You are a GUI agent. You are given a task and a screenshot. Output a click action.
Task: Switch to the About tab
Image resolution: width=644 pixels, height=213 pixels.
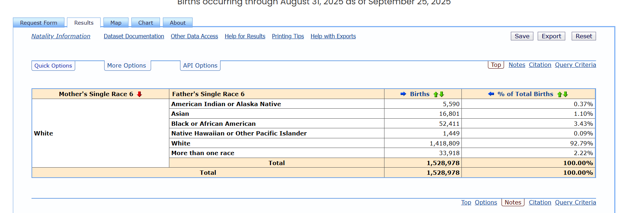[178, 23]
